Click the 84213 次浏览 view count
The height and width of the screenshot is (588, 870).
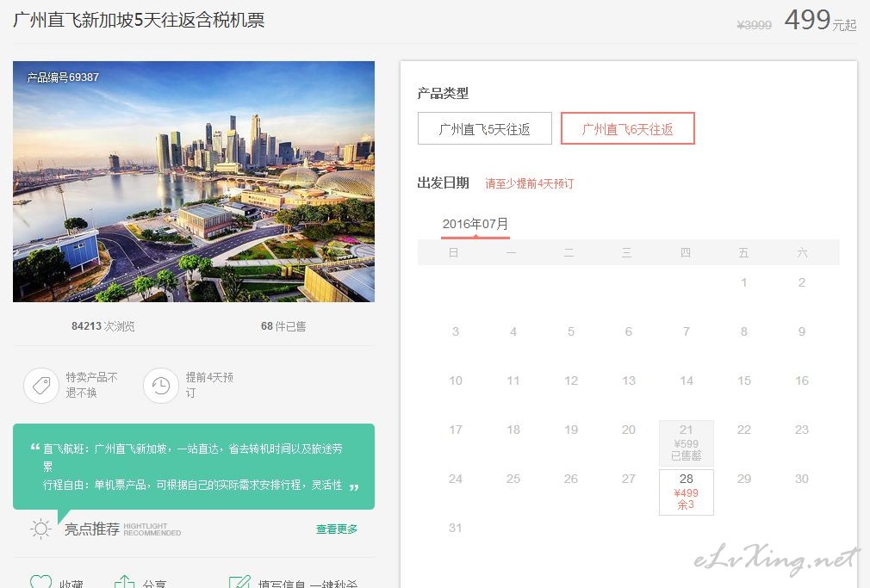(x=103, y=326)
